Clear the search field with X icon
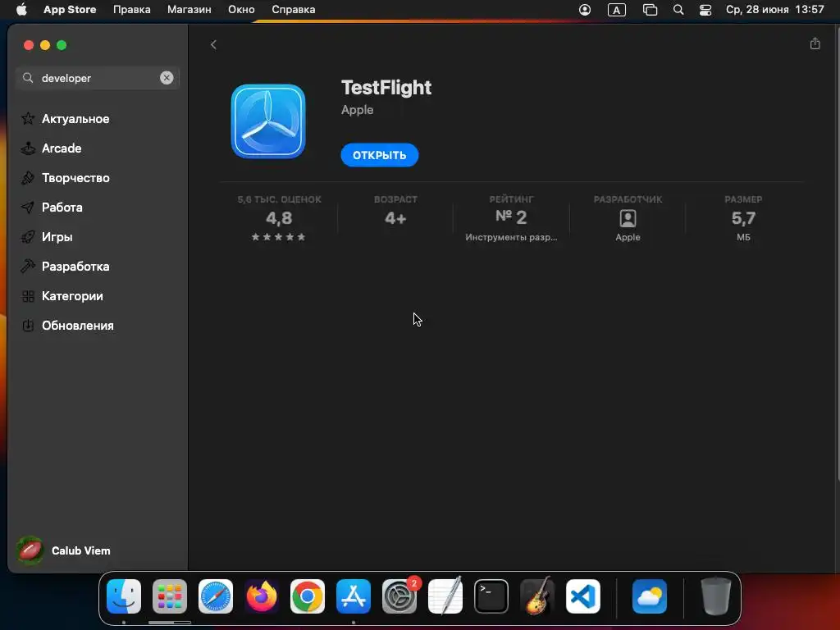This screenshot has height=630, width=840. click(167, 78)
